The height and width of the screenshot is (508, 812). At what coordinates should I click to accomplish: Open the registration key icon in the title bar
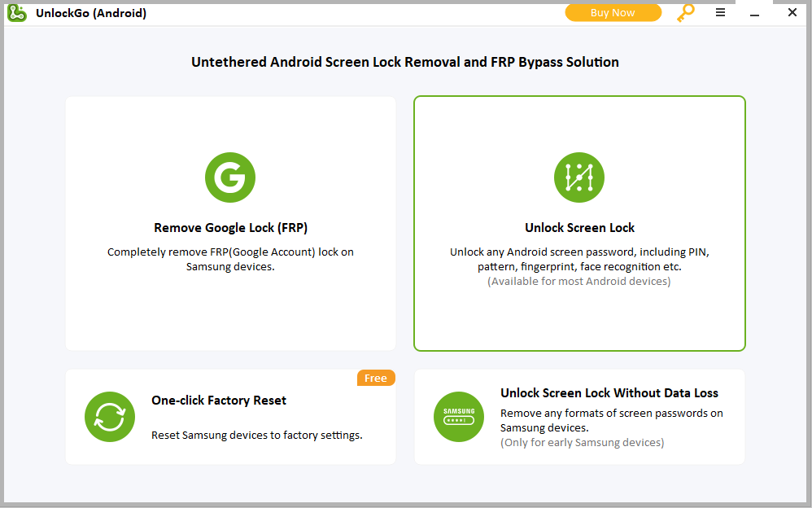[686, 12]
